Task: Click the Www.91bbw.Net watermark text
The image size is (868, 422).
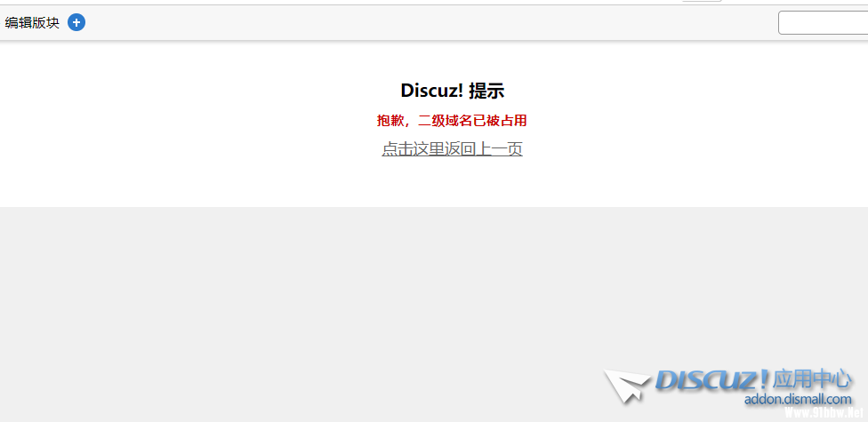Action: (824, 412)
